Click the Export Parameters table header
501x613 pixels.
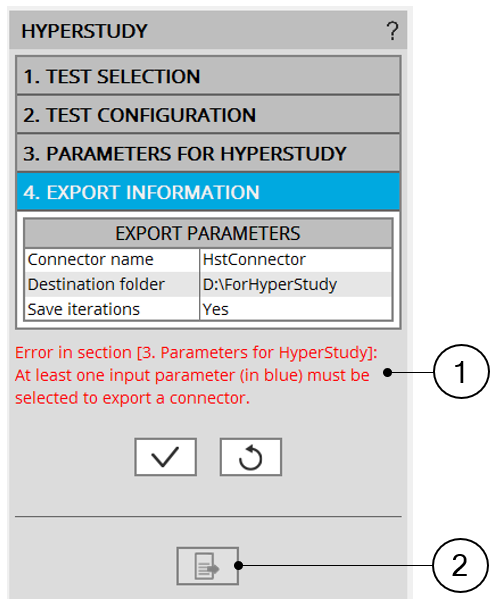point(208,233)
